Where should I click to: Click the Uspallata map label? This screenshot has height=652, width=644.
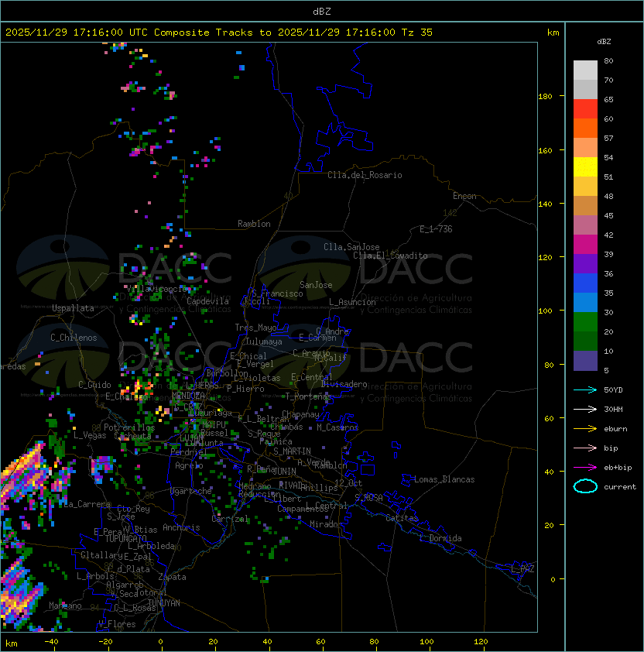coord(74,308)
